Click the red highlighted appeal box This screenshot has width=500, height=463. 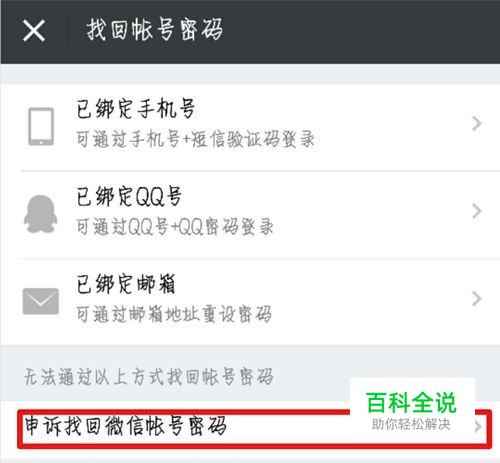tap(254, 429)
